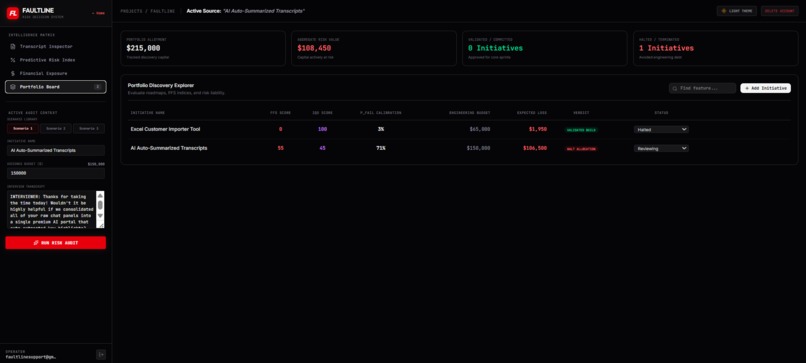Click the Validated Build verdict badge
Screen dimensions: 806x363
tap(581, 130)
